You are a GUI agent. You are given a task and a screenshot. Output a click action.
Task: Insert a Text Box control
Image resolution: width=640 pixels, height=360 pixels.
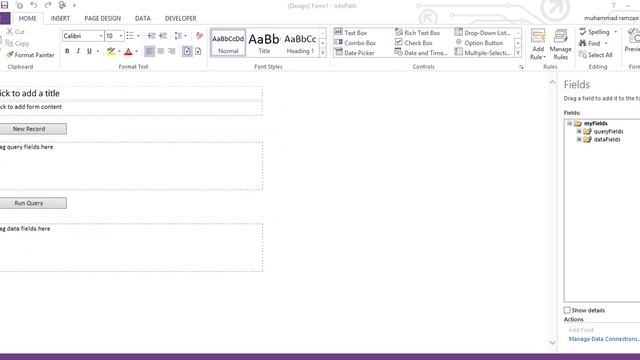[351, 33]
